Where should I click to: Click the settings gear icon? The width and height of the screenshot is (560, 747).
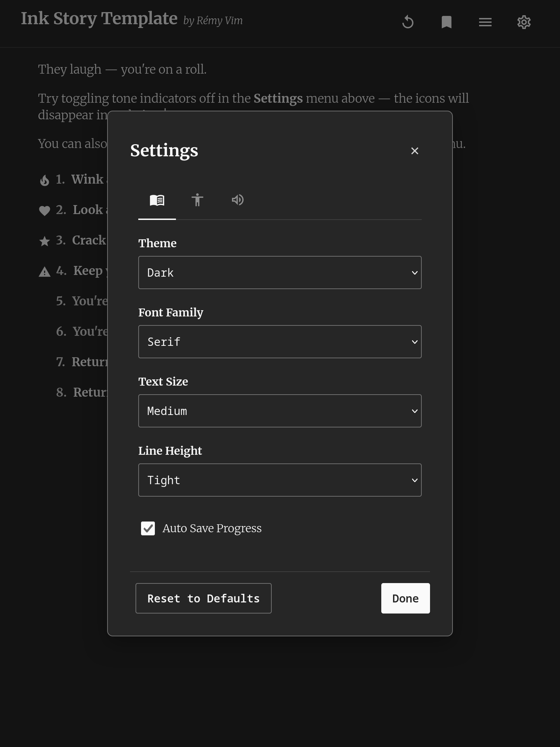tap(524, 22)
